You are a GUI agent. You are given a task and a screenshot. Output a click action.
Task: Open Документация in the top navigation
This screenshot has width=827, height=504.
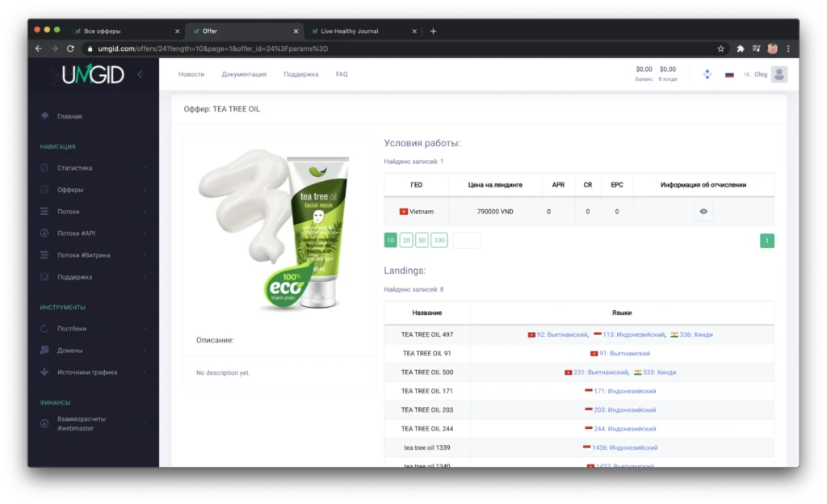point(244,74)
